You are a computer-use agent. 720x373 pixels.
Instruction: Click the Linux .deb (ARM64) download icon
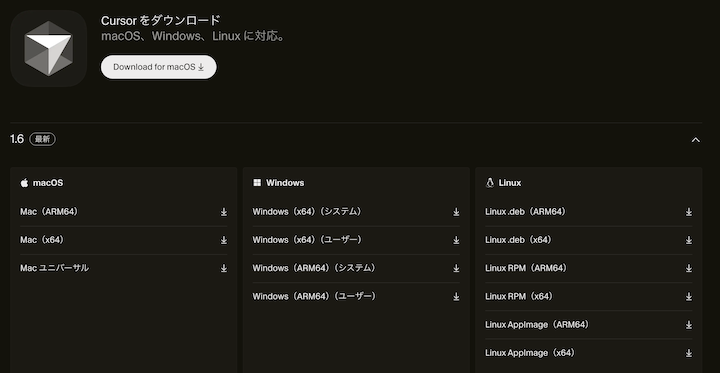pos(689,212)
